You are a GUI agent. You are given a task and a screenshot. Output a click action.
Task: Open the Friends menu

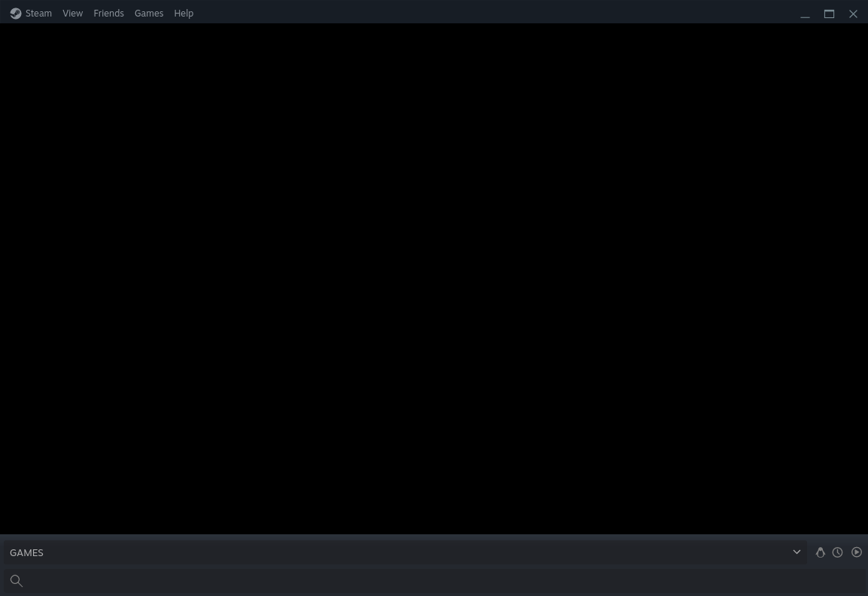pyautogui.click(x=108, y=13)
